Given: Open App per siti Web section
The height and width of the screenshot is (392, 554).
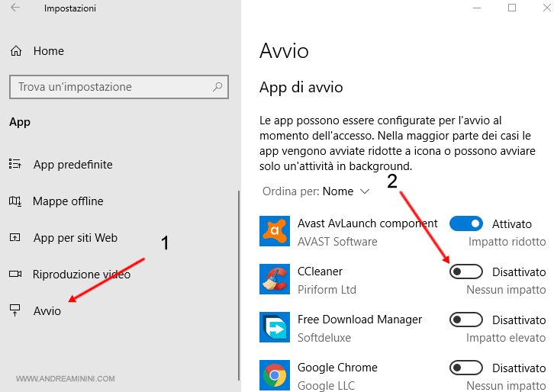Looking at the screenshot, I should 76,238.
